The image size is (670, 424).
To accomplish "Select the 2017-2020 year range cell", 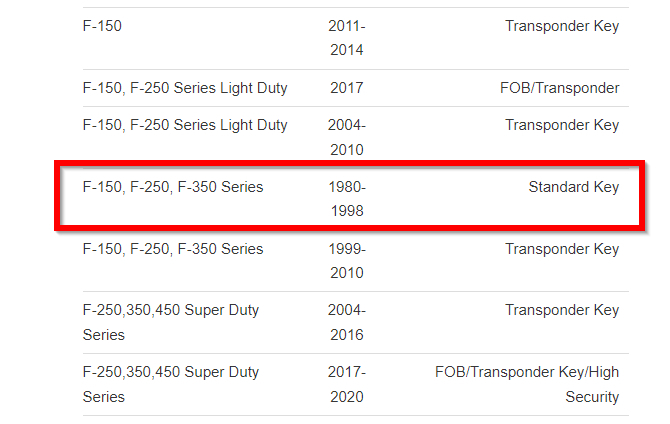I will click(x=346, y=384).
